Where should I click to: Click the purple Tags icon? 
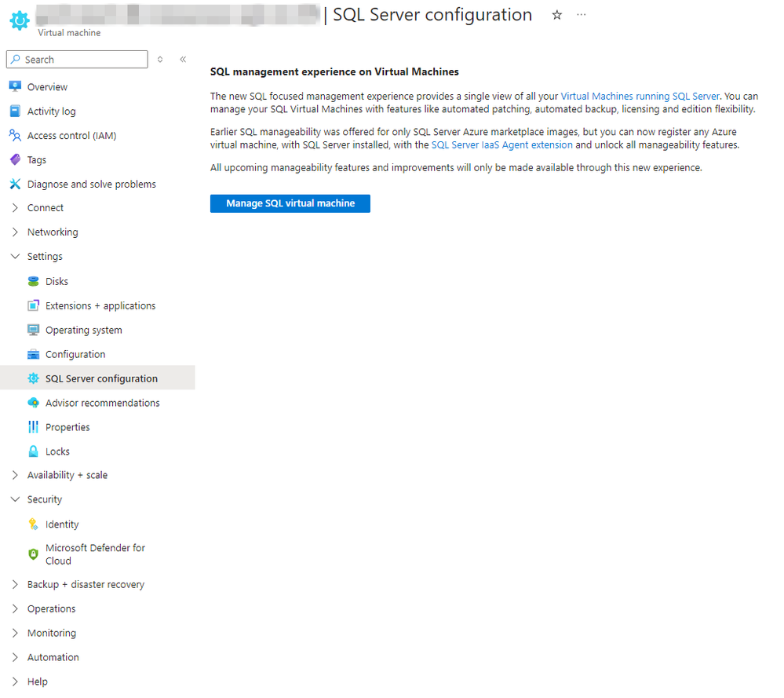[x=15, y=159]
